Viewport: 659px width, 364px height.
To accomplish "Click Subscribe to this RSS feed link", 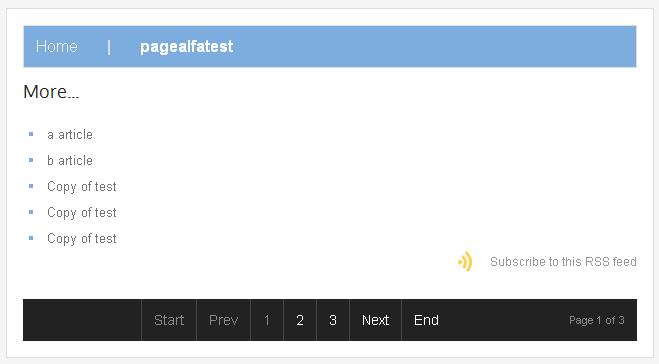I will tap(563, 262).
